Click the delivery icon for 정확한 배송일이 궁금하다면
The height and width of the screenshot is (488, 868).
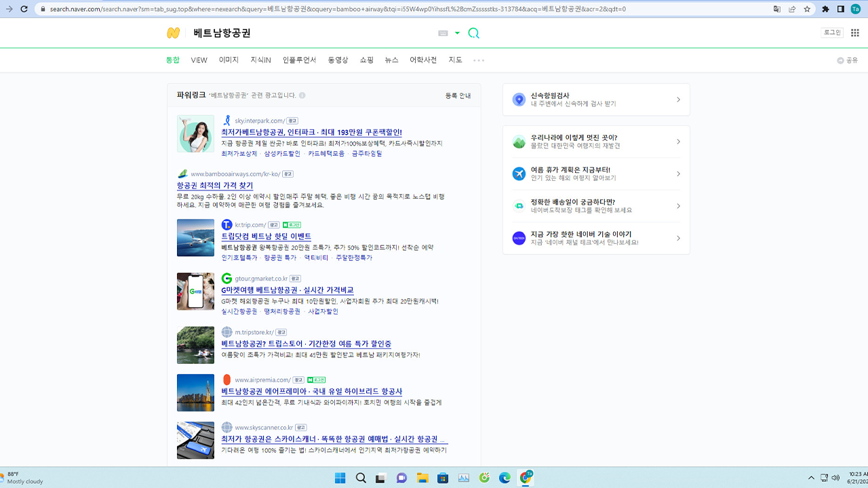pos(519,206)
